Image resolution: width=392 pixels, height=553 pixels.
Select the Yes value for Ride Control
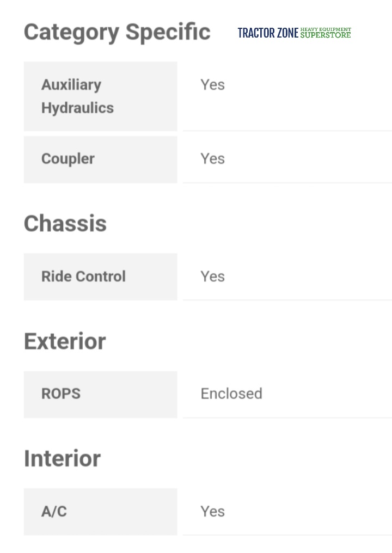(212, 276)
